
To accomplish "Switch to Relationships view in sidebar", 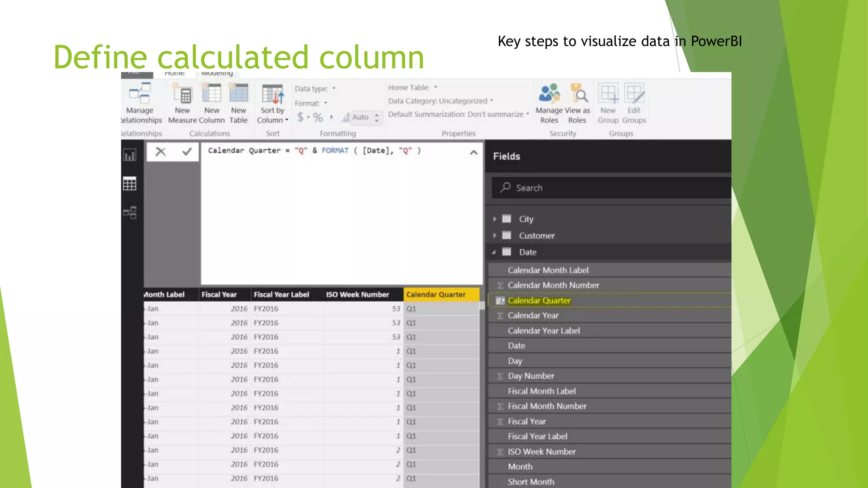I will (x=130, y=212).
